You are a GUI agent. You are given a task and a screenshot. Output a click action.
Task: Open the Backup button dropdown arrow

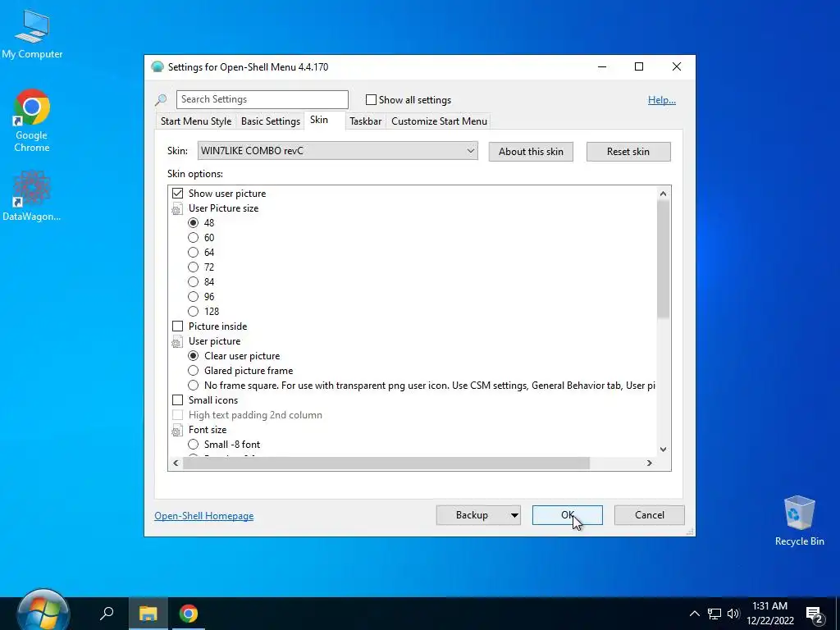(x=514, y=515)
